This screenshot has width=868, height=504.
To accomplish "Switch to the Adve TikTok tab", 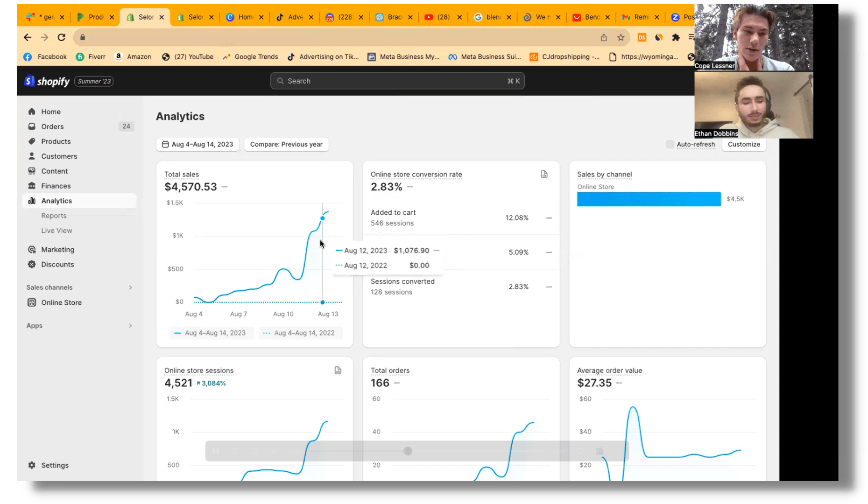I will coord(295,17).
